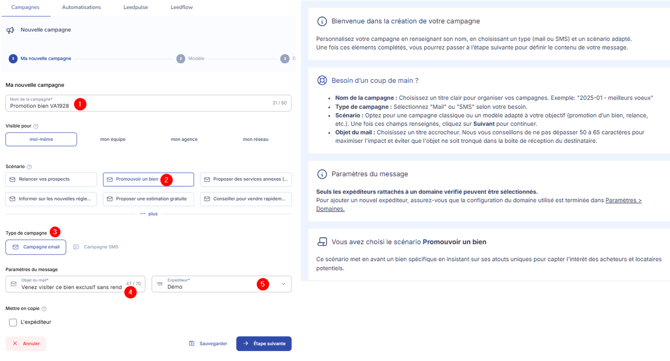Viewport: 670px width, 361px height.
Task: Click help icon next to Mettre en copie
Action: click(x=44, y=308)
